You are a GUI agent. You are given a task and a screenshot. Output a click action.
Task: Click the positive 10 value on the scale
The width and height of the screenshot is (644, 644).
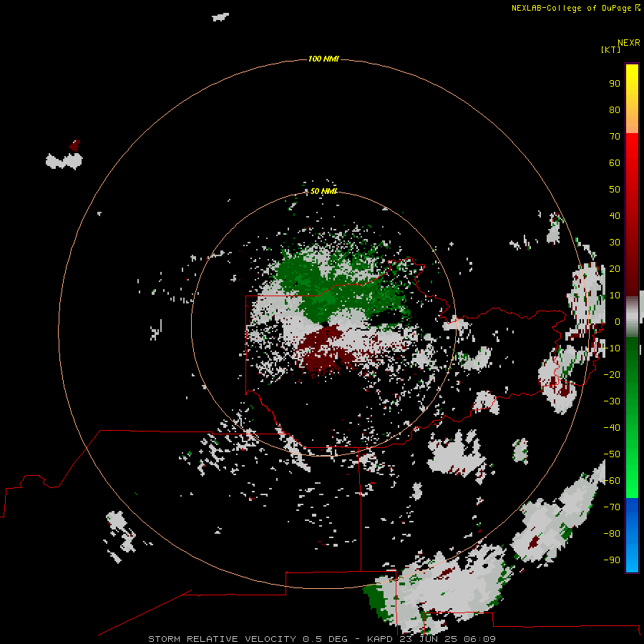pyautogui.click(x=615, y=296)
